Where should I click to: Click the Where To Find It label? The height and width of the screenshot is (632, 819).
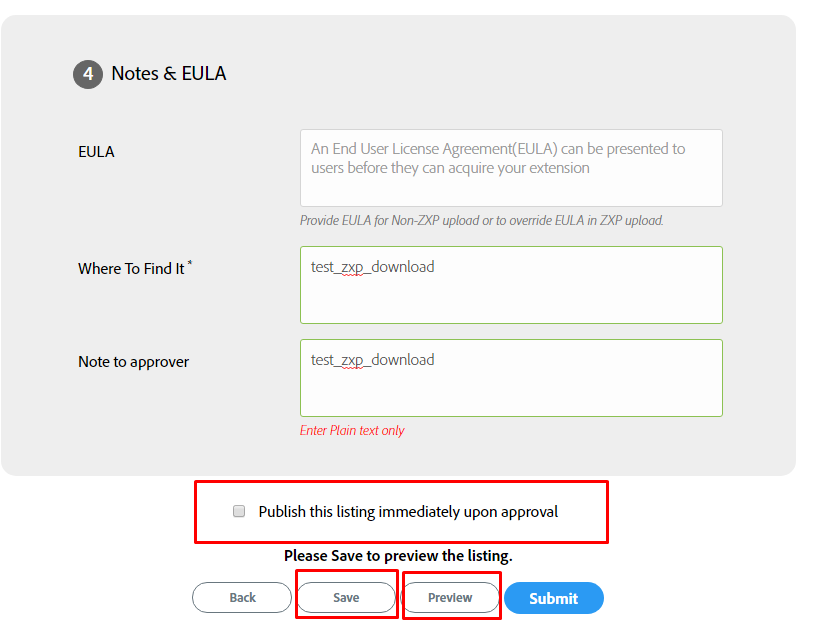click(x=131, y=269)
